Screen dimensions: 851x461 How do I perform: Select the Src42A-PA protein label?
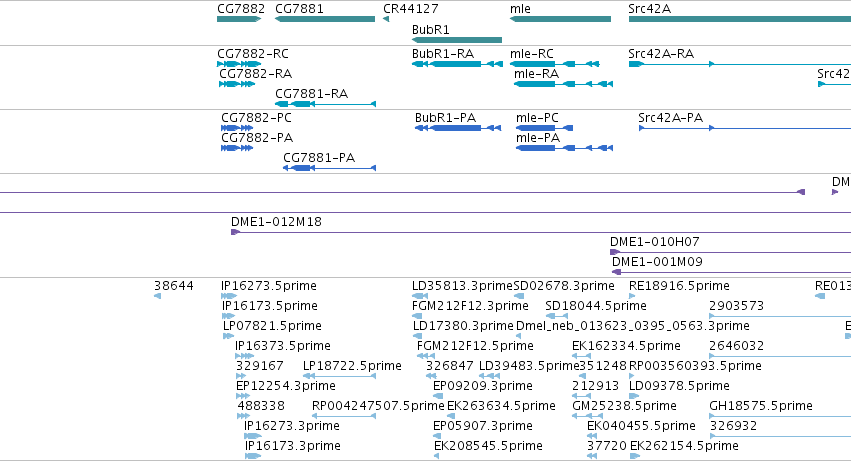[x=670, y=118]
